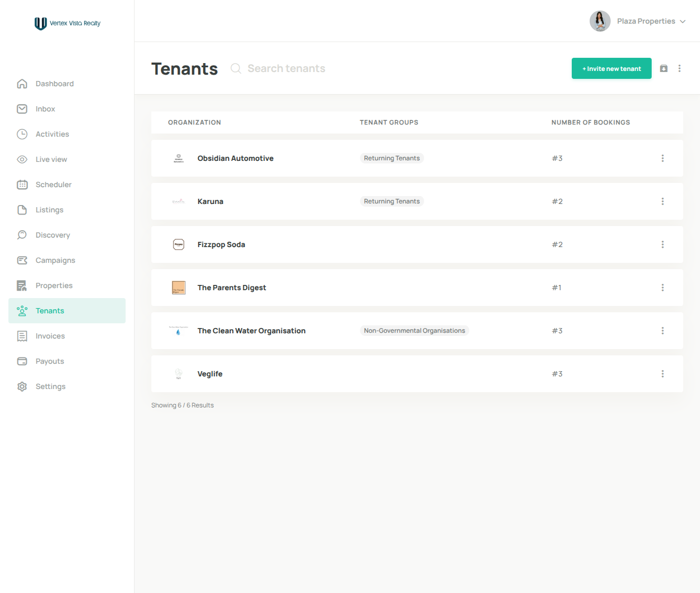Click the Activities clock icon
Image resolution: width=700 pixels, height=593 pixels.
click(22, 134)
